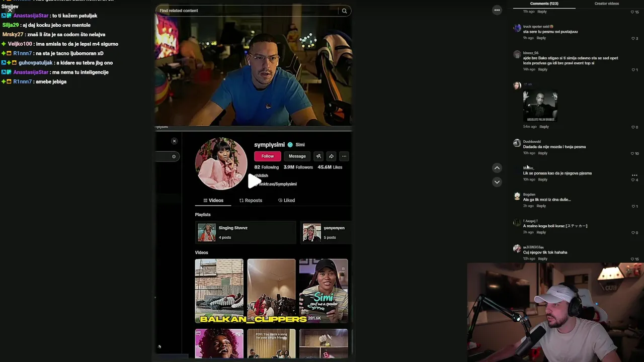Click R1nnn7's 'amebe jebiga' chat message
The width and height of the screenshot is (644, 362).
pyautogui.click(x=34, y=82)
